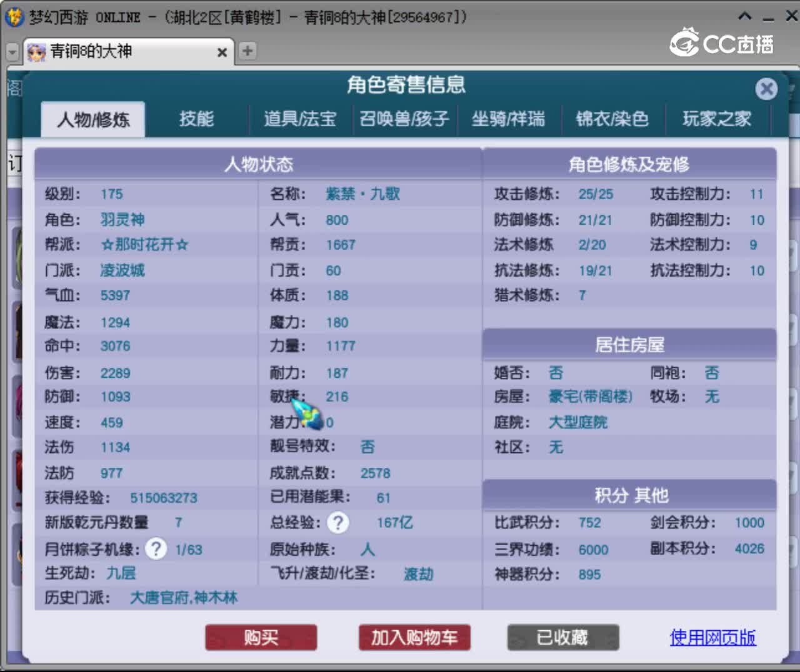
Task: Select the 锦衣/染色 tab
Action: click(x=612, y=119)
